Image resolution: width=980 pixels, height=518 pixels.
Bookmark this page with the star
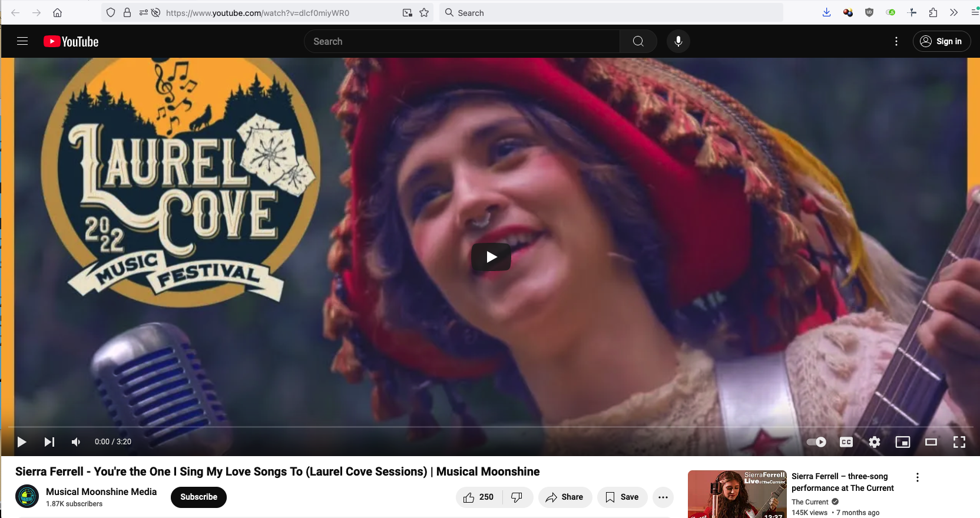click(424, 12)
